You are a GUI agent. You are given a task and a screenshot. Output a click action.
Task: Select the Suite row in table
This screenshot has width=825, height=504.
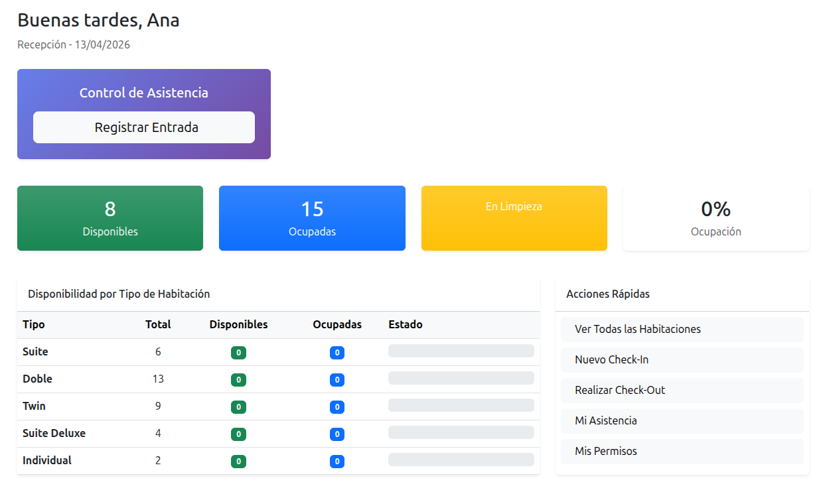35,352
